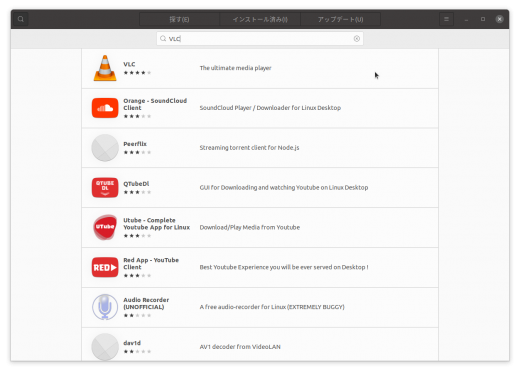Close the software window
The height and width of the screenshot is (373, 520).
(499, 19)
